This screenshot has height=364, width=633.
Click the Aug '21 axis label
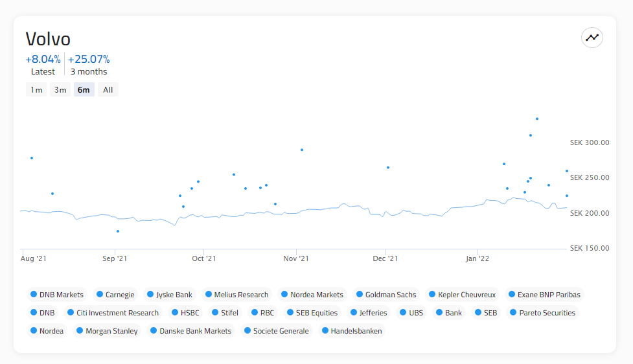coord(33,258)
